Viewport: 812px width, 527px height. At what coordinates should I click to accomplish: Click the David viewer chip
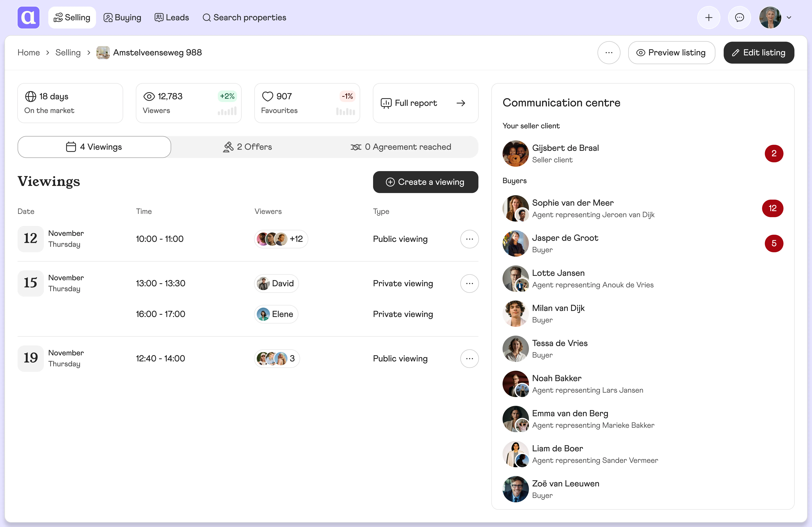point(276,284)
